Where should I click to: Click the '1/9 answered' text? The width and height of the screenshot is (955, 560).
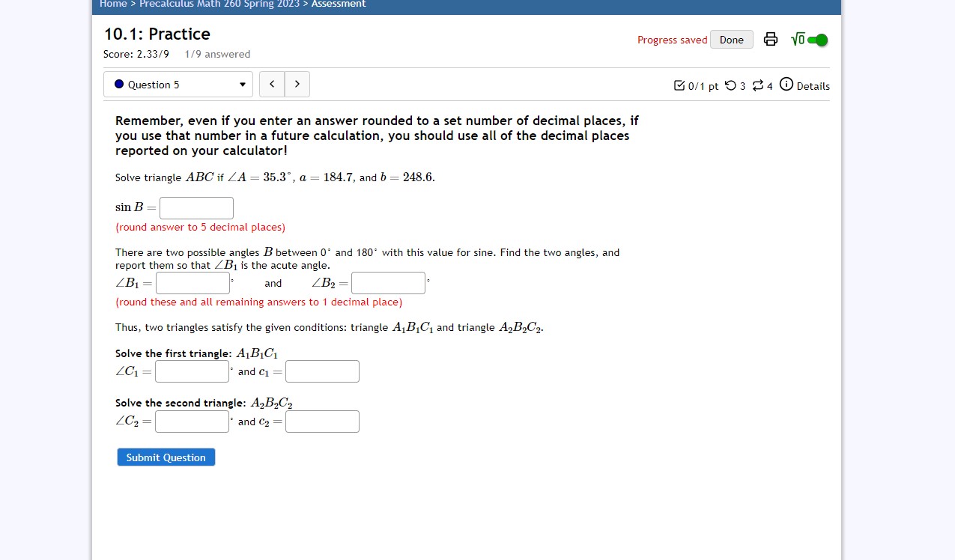pyautogui.click(x=217, y=54)
